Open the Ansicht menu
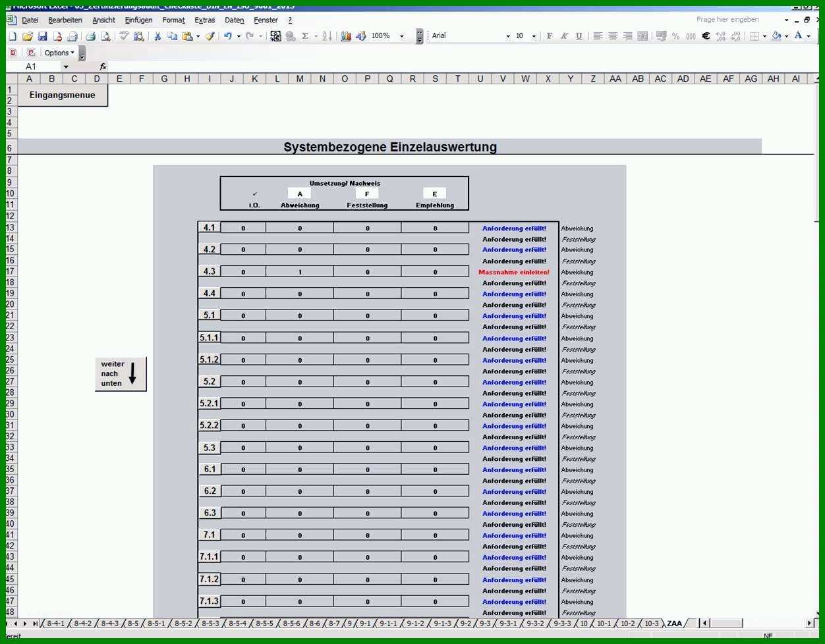The height and width of the screenshot is (644, 825). (x=103, y=20)
